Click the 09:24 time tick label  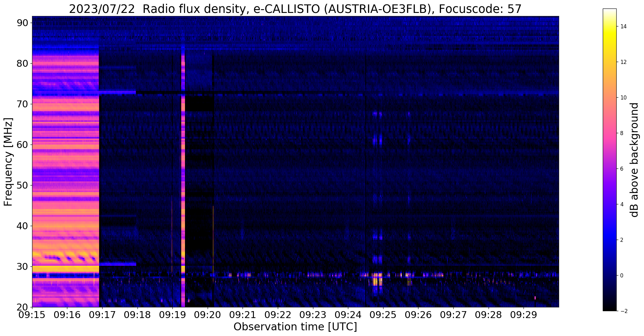(348, 314)
